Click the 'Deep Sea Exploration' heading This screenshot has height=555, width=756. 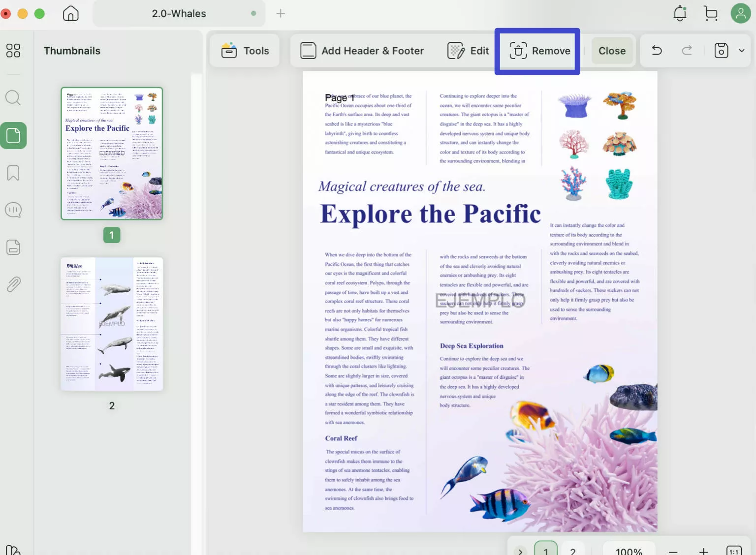point(472,346)
